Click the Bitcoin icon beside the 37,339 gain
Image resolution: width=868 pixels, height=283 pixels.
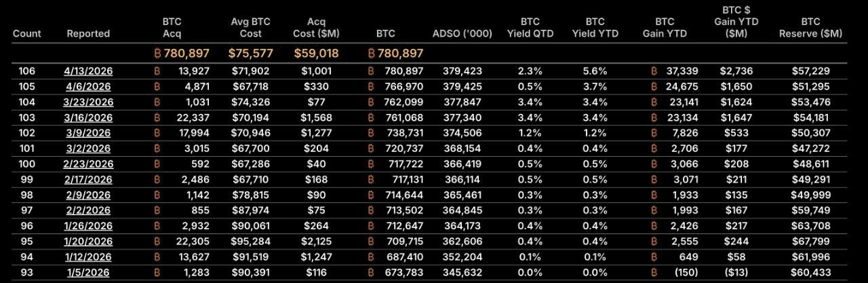655,71
